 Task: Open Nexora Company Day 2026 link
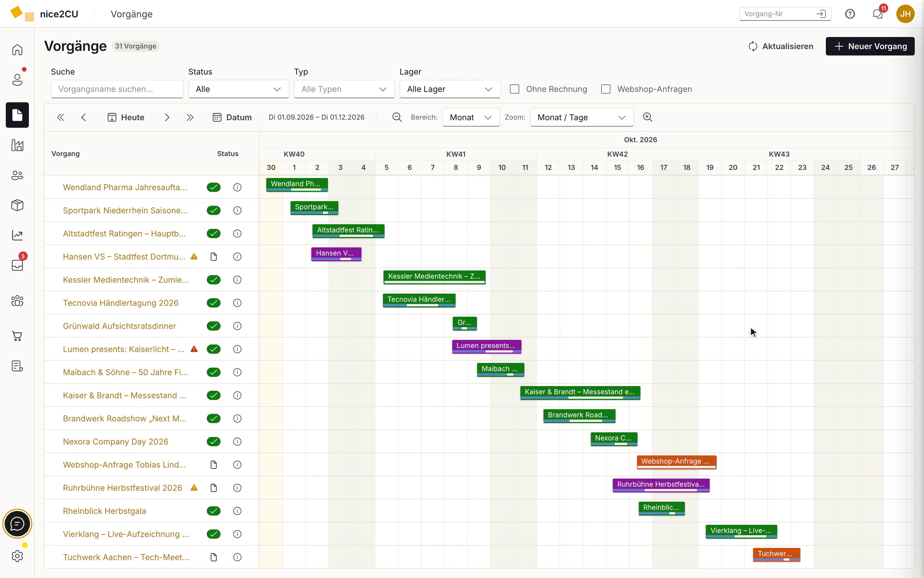(115, 442)
